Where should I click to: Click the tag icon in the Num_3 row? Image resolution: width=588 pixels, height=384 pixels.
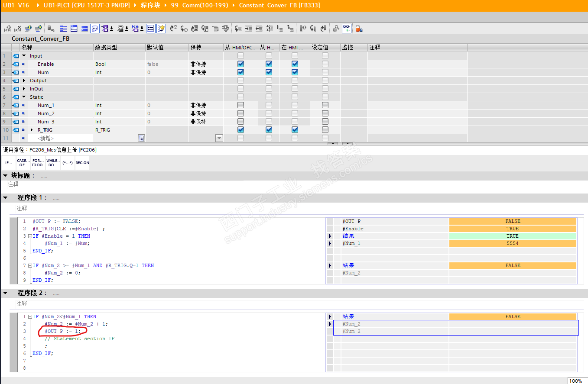[15, 122]
